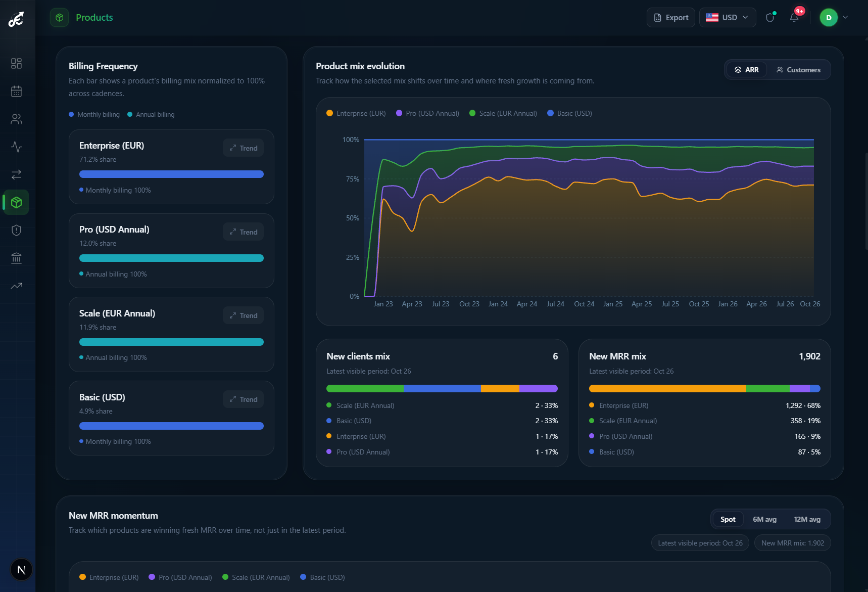The image size is (868, 592).
Task: Toggle Enterprise (EUR) in momentum legend
Action: pyautogui.click(x=109, y=577)
